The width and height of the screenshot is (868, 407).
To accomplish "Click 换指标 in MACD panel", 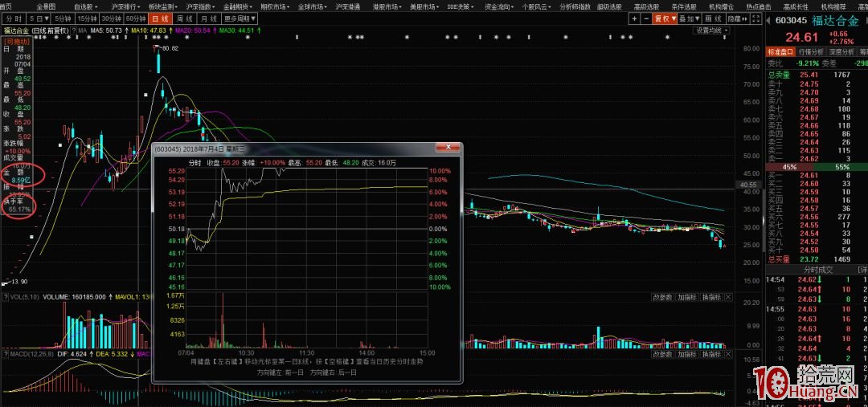I will [712, 353].
